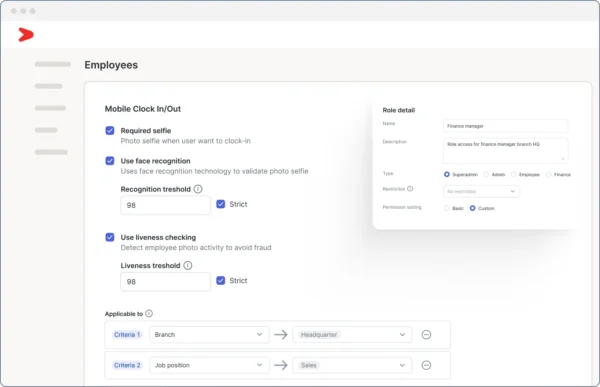Open Recognition treshold info icon
Viewport: 600px width, 387px height.
[198, 189]
